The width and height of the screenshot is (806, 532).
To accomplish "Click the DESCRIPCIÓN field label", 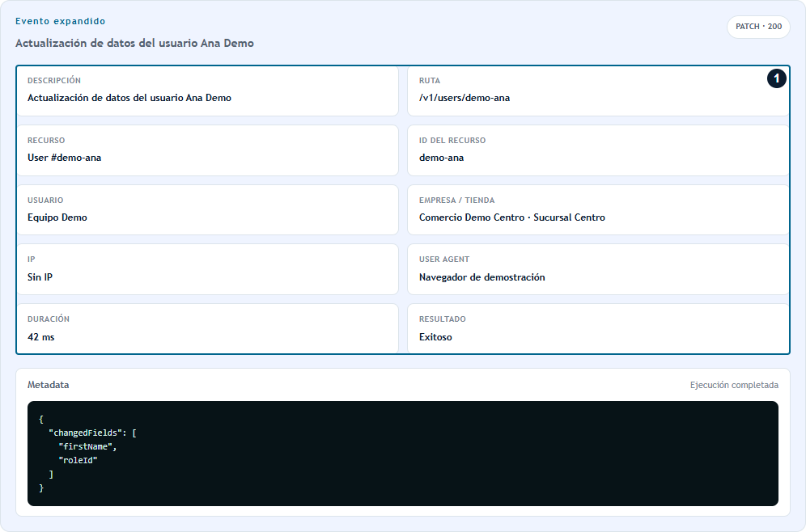I will tap(54, 81).
